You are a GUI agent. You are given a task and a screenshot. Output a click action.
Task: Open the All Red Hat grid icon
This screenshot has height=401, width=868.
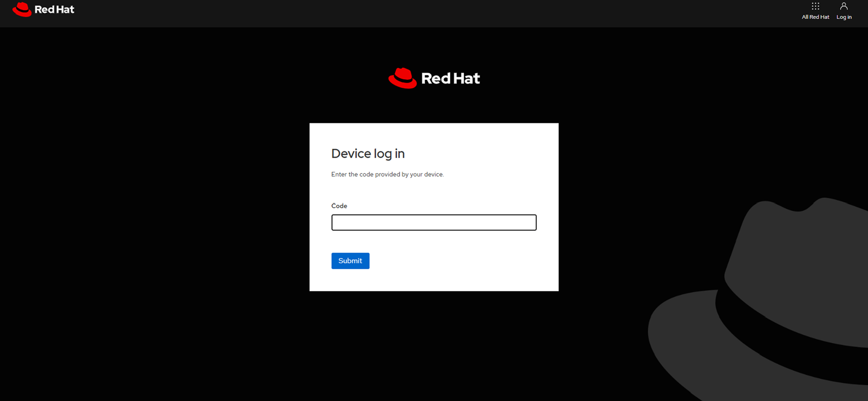[815, 6]
